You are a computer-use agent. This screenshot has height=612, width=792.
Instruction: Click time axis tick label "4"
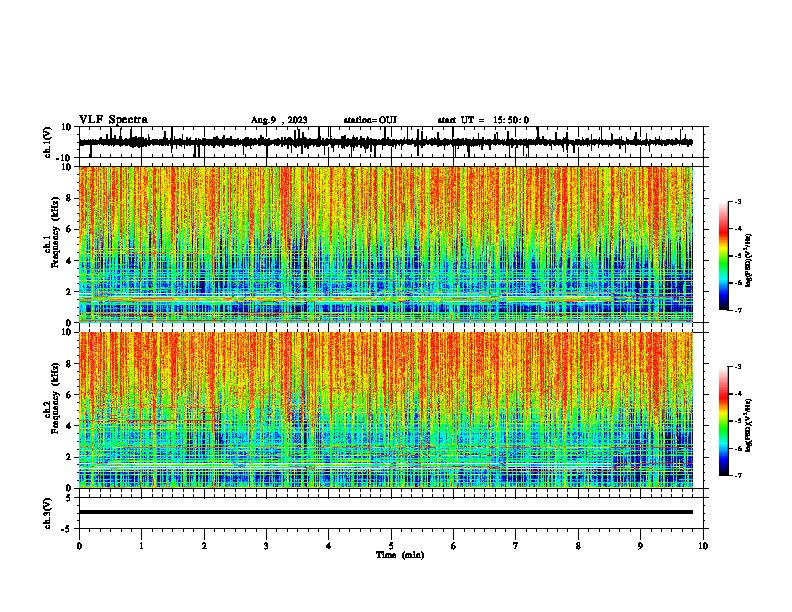329,546
